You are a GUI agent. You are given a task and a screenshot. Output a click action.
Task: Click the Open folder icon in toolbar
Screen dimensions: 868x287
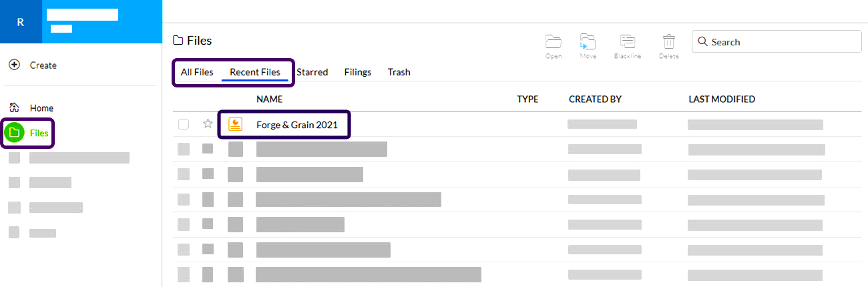[554, 42]
